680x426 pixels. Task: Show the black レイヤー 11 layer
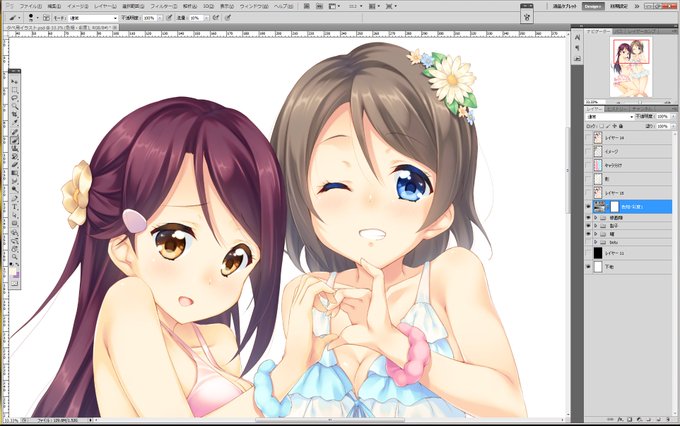coord(588,253)
